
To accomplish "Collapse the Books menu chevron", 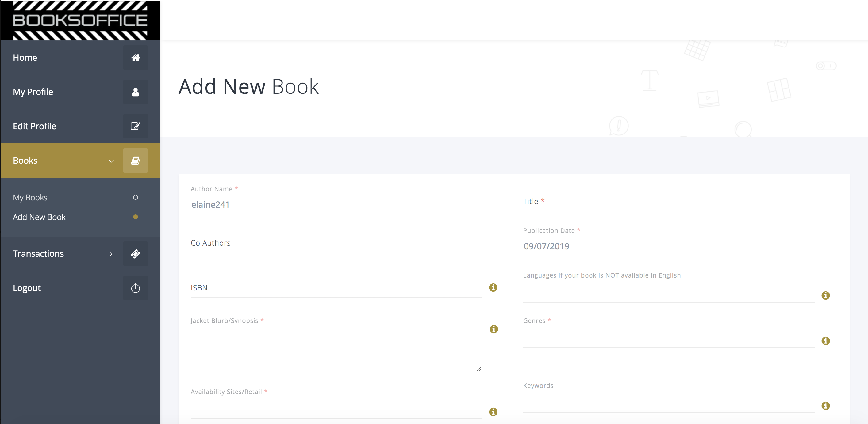I will tap(111, 161).
